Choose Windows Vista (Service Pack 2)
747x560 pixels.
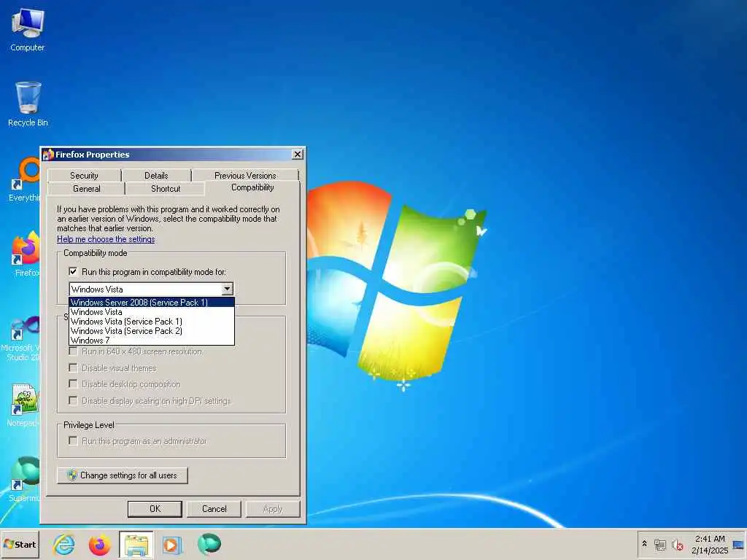(152, 331)
